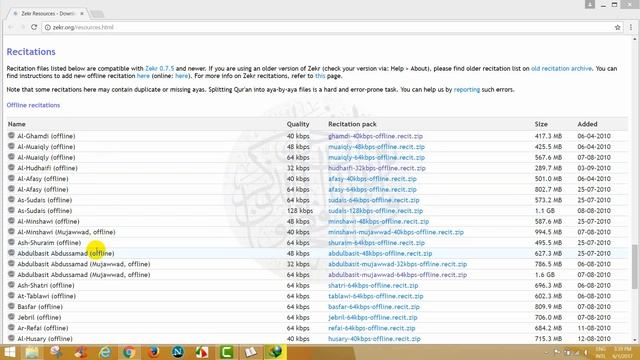640x360 pixels.
Task: Download sudais-128kbps-offline.recit.zip
Action: coord(376,211)
